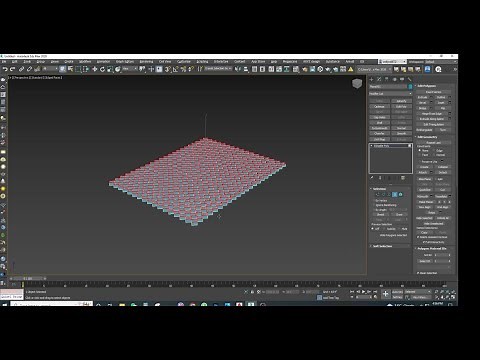This screenshot has height=360, width=480.
Task: Activate the Select and Link tool
Action: tap(21, 69)
